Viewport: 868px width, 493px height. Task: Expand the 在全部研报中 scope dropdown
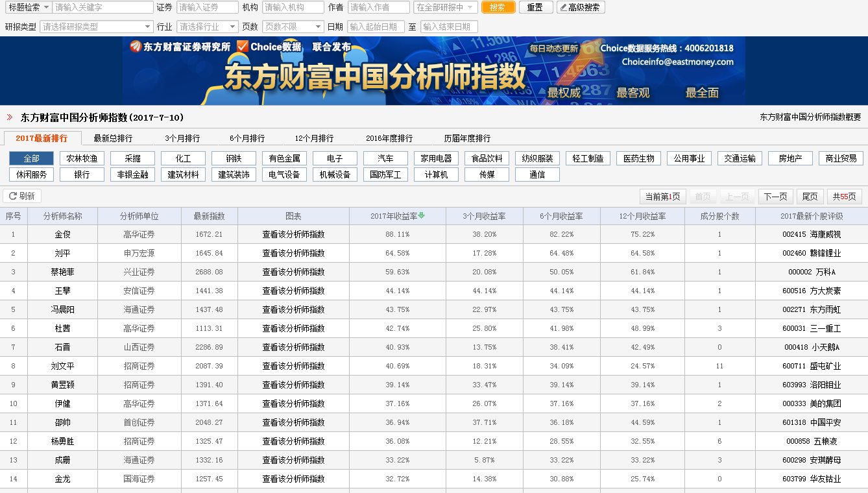click(x=446, y=7)
